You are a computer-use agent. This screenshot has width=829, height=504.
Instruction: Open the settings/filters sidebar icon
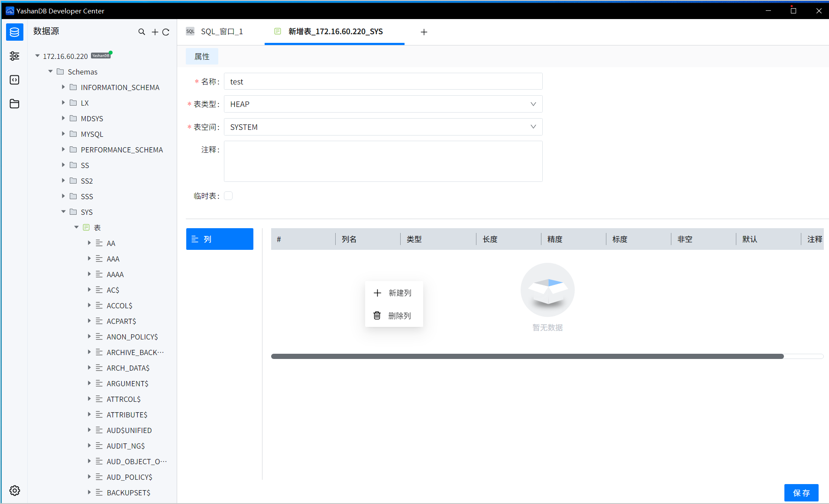coord(14,56)
